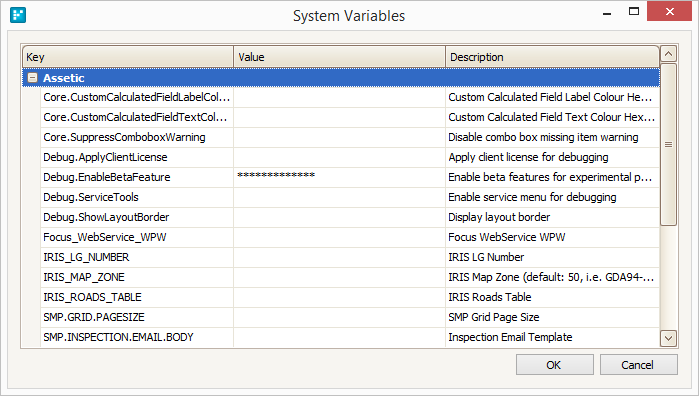The image size is (699, 396).
Task: Click the application icon in title bar
Action: [x=18, y=15]
